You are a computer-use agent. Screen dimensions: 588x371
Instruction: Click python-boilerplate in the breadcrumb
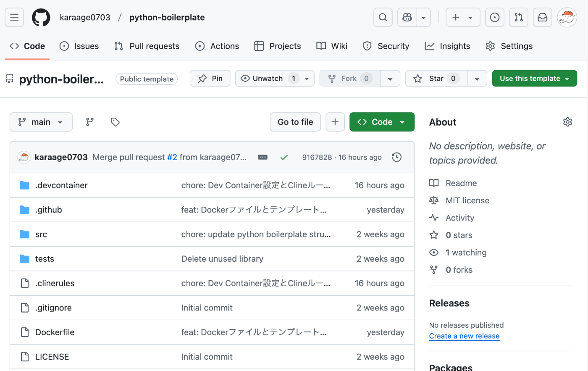[167, 17]
